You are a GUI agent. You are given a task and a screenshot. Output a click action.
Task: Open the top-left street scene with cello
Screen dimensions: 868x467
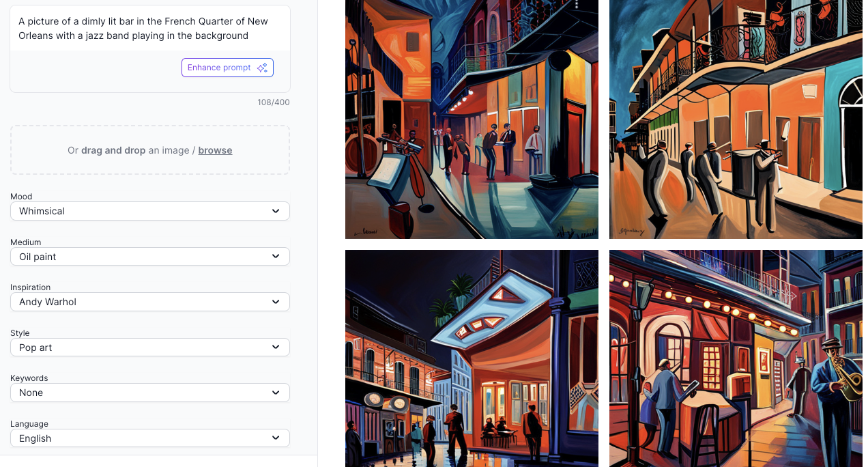click(x=472, y=119)
